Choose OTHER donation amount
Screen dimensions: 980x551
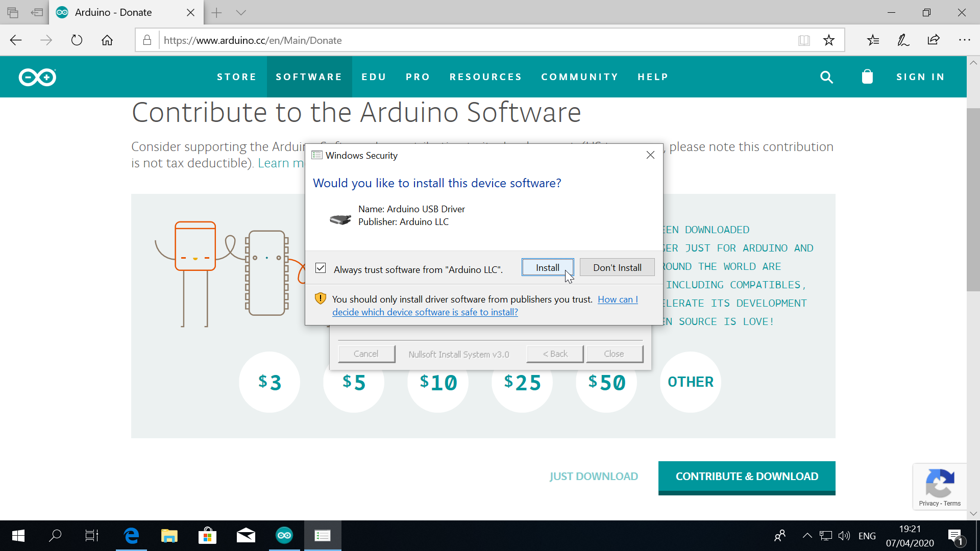[x=691, y=382]
